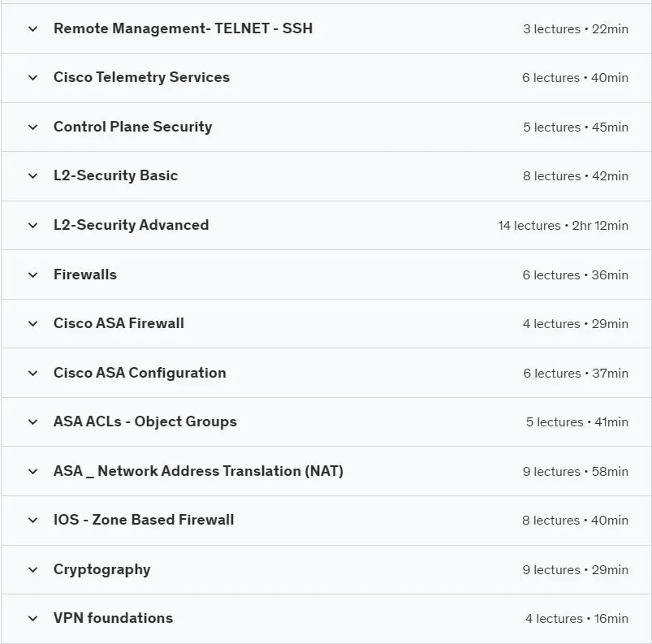Expand ASA ACLs - Object Groups chevron
Screen dimensions: 652x644
[x=32, y=421]
